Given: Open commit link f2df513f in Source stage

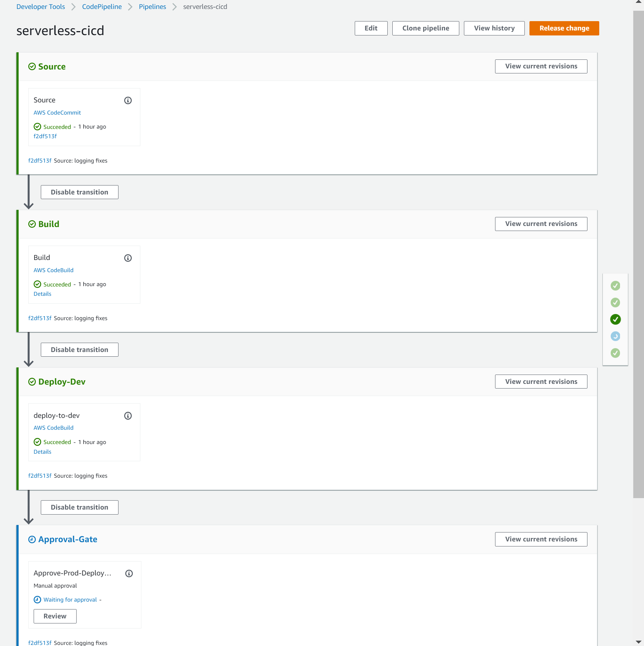Looking at the screenshot, I should point(45,136).
